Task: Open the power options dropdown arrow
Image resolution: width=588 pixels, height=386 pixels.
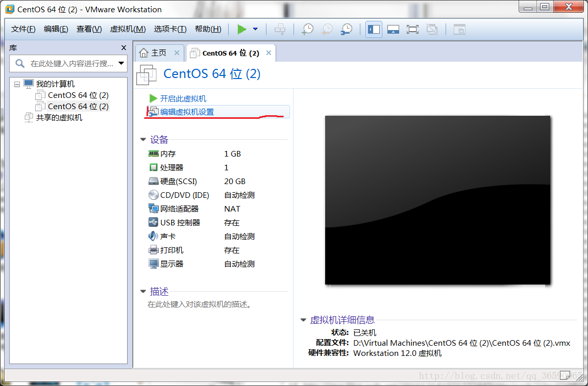Action: click(255, 29)
